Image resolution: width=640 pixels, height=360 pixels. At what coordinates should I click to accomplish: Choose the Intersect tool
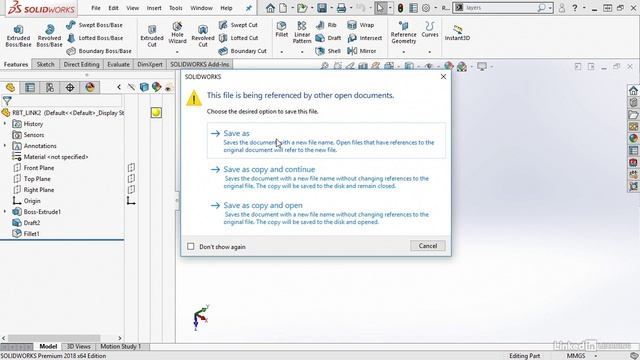[364, 38]
